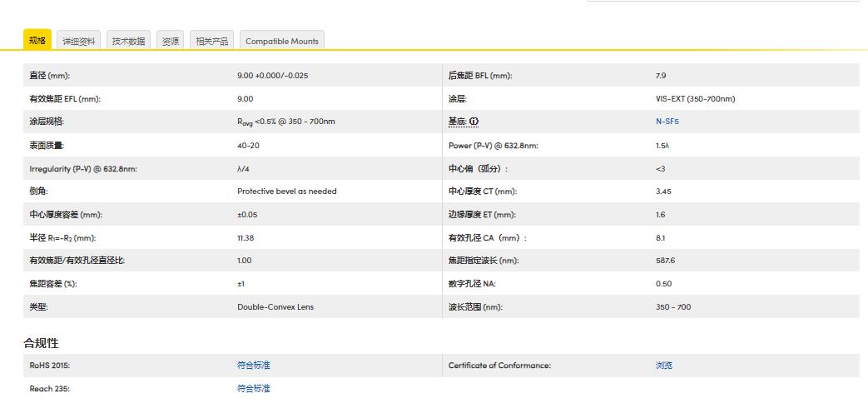868x413 pixels.
Task: Click the underlined 基底 label
Action: (457, 122)
